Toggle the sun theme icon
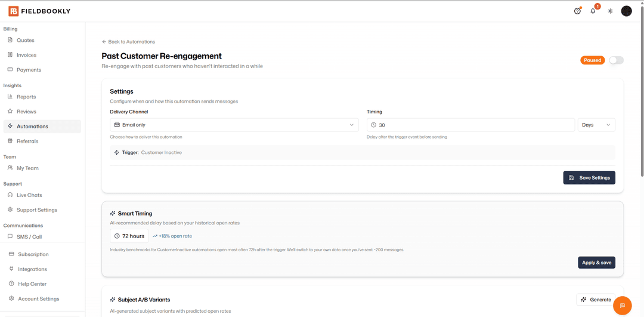Image resolution: width=644 pixels, height=317 pixels. pyautogui.click(x=611, y=11)
